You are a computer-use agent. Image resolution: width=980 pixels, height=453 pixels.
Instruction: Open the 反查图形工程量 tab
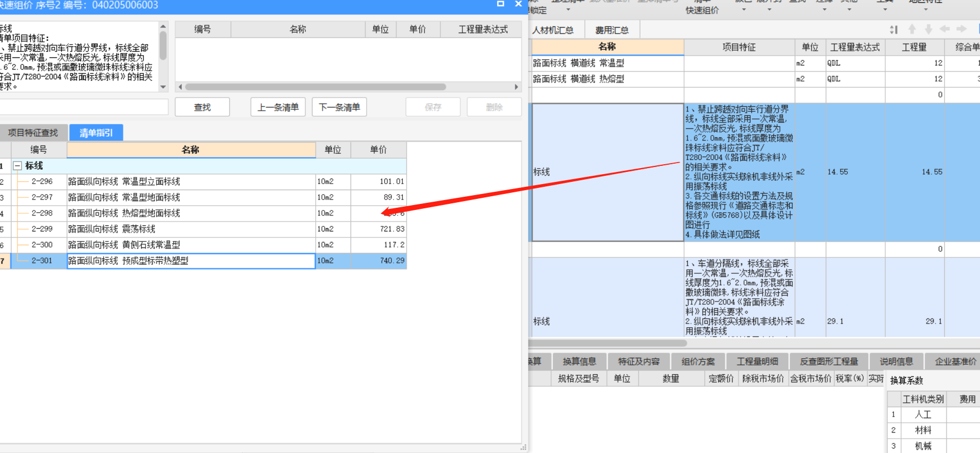[829, 362]
